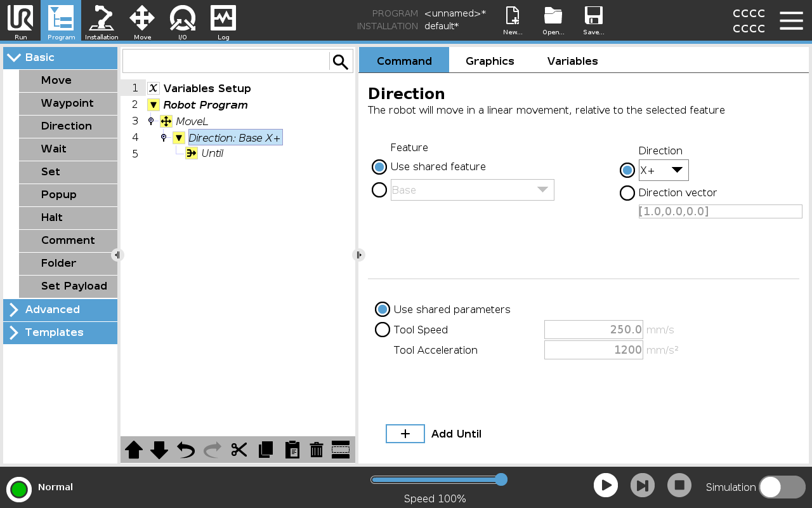Open the Installation screen
This screenshot has height=508, width=812.
click(101, 21)
